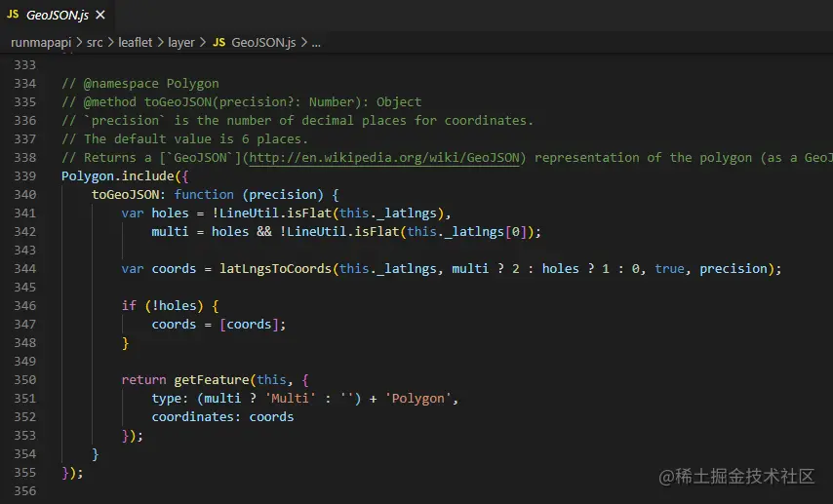Click 'precision' argument at end of line 344
Screen dimensions: 833x504
734,269
